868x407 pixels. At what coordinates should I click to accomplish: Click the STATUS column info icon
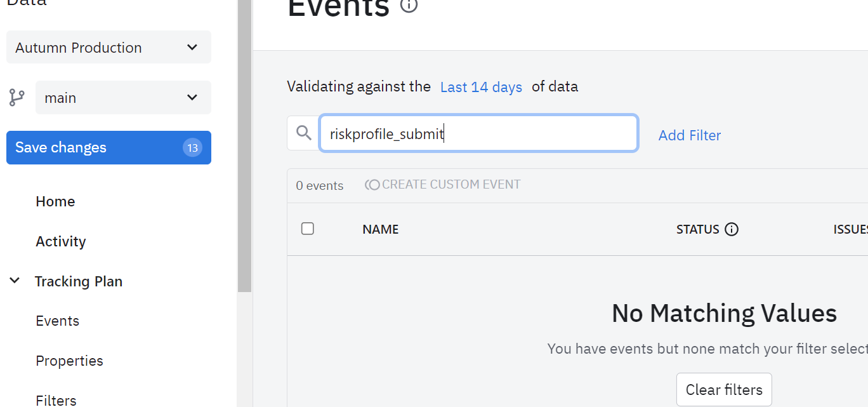732,229
